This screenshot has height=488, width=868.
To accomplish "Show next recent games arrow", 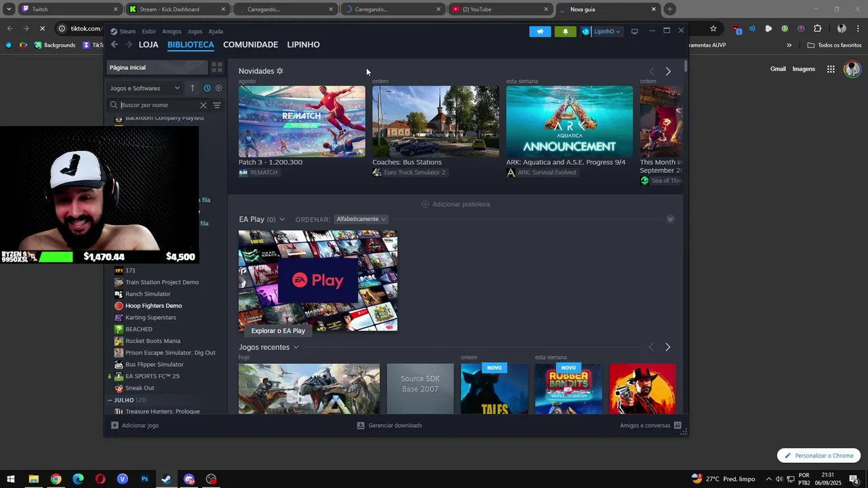I will click(667, 347).
